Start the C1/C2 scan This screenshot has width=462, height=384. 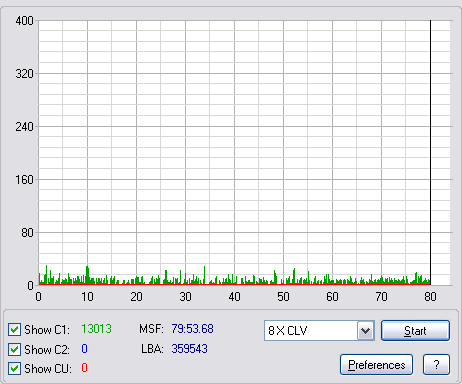point(415,331)
